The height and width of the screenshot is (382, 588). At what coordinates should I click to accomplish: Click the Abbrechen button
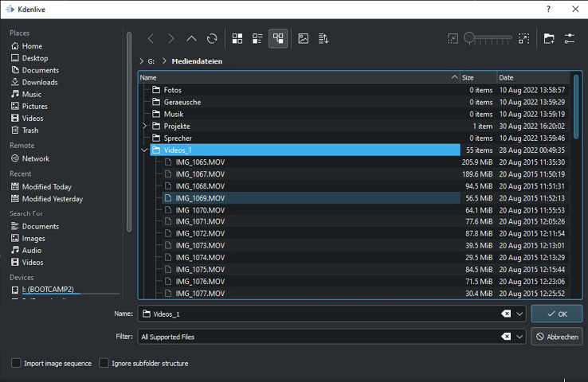coord(557,337)
